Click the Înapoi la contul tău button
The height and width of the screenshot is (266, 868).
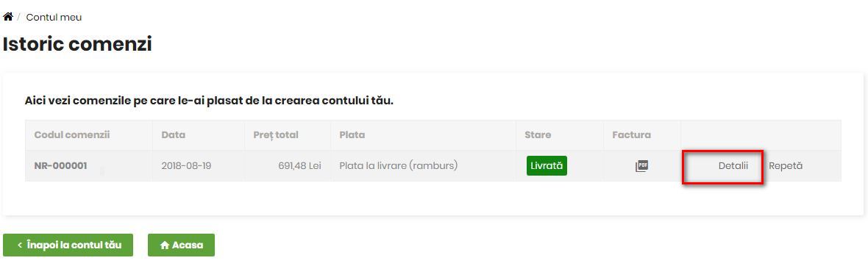68,245
